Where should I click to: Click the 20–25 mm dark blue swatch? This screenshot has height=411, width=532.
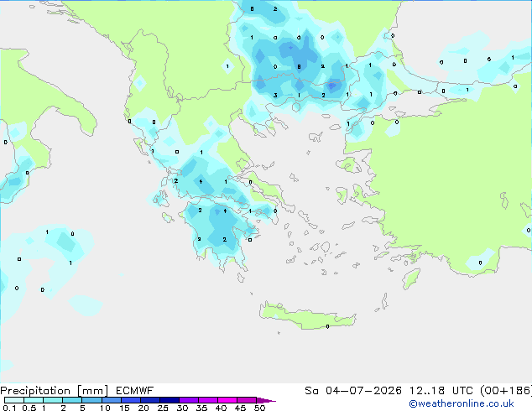click(150, 400)
